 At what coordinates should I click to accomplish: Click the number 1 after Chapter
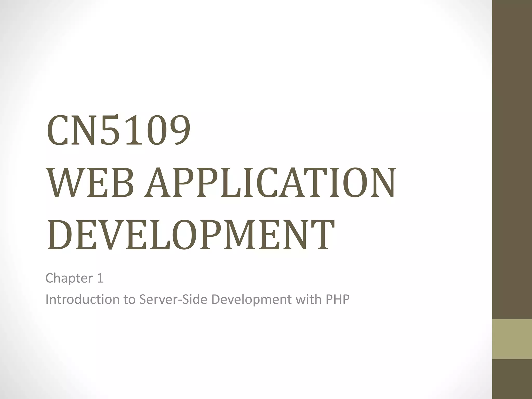[100, 278]
